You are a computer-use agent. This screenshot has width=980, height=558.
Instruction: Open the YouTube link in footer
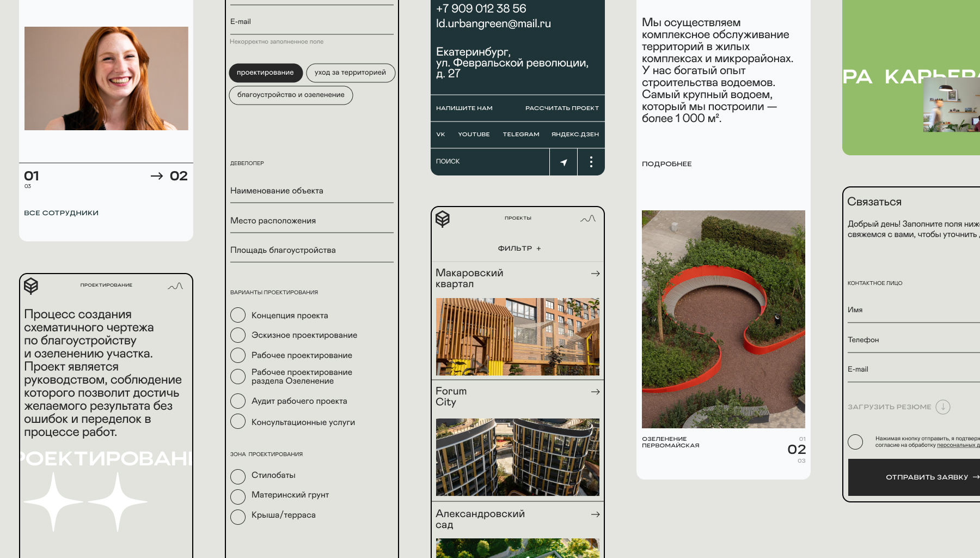tap(474, 135)
